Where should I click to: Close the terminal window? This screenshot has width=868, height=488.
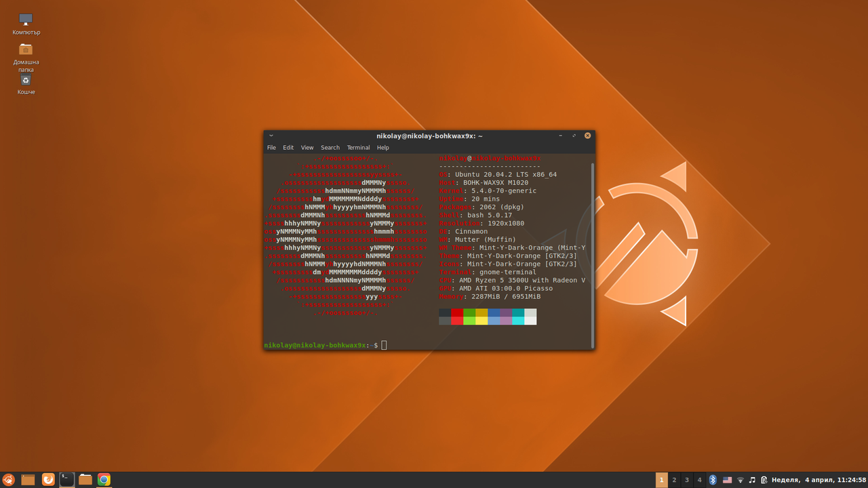point(588,136)
